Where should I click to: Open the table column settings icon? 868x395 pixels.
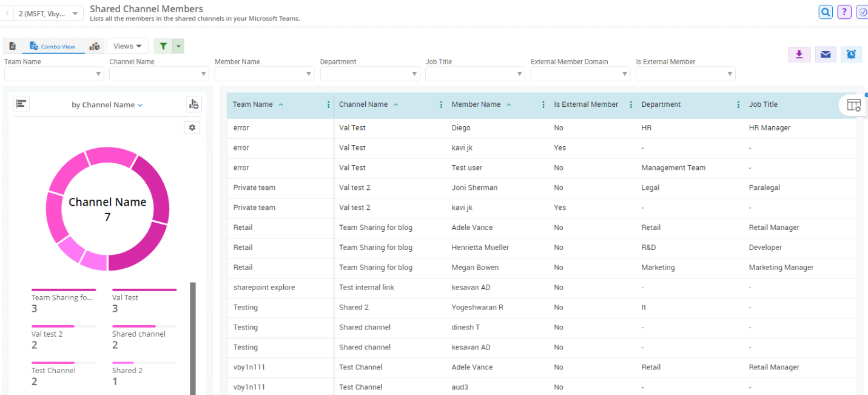coord(853,106)
